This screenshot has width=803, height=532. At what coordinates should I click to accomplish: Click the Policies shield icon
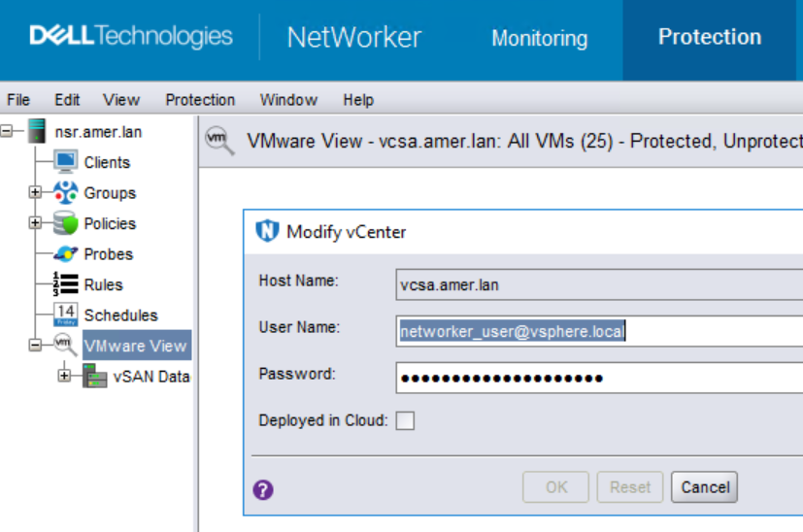tap(66, 223)
